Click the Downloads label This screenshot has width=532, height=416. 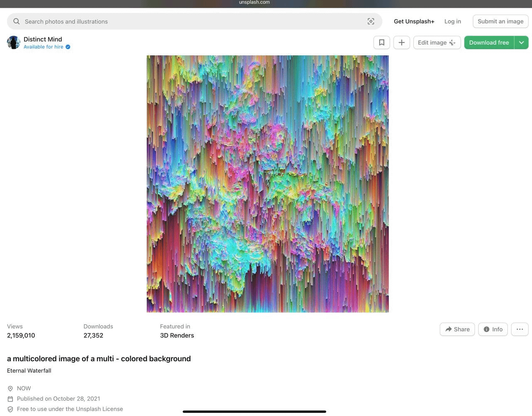coord(98,326)
